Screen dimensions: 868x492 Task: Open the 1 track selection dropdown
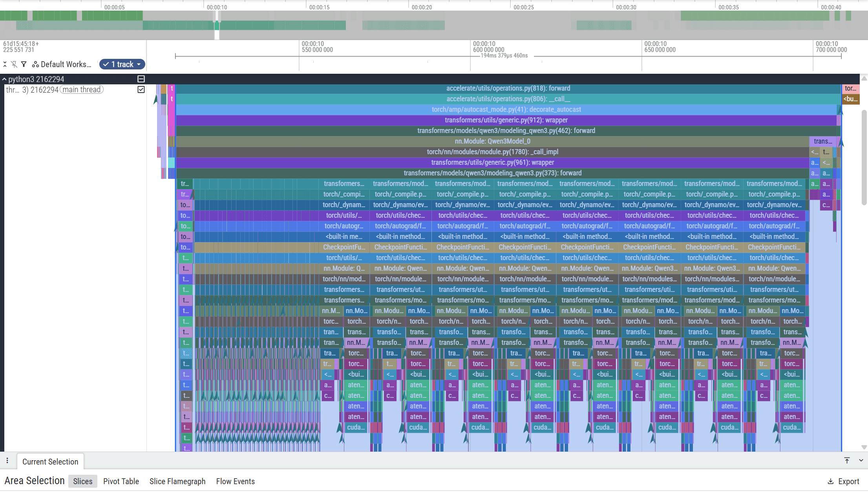(x=122, y=64)
